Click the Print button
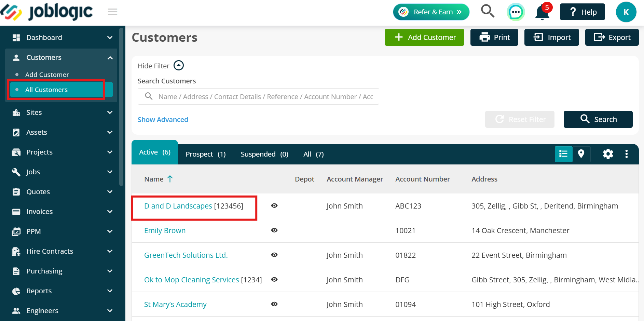Image resolution: width=644 pixels, height=321 pixels. pos(494,37)
